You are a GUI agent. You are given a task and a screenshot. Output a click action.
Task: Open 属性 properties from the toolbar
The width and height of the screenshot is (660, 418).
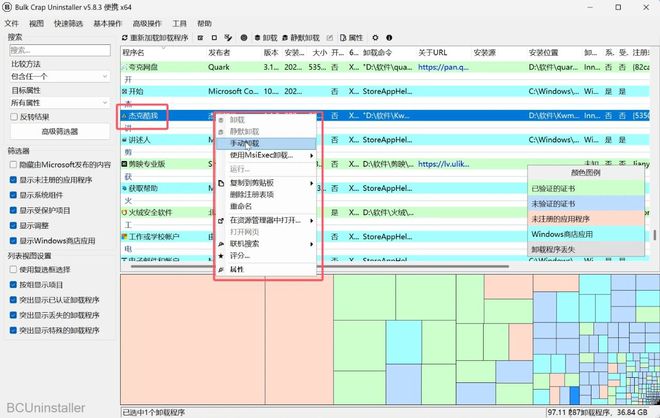coord(351,38)
